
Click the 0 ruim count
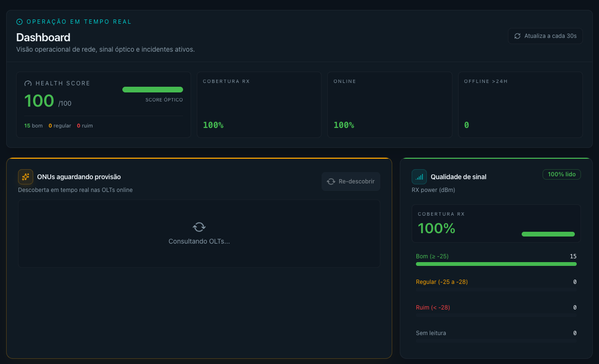[x=85, y=126]
